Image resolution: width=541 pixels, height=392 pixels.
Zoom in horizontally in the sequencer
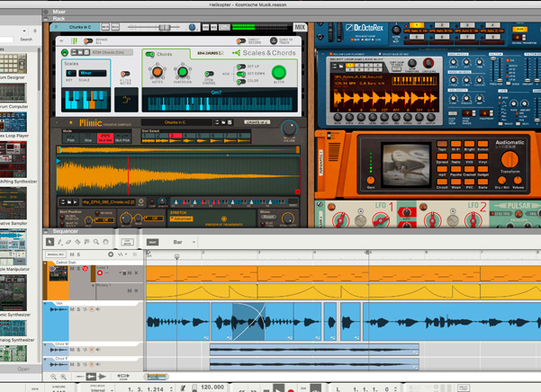click(64, 377)
